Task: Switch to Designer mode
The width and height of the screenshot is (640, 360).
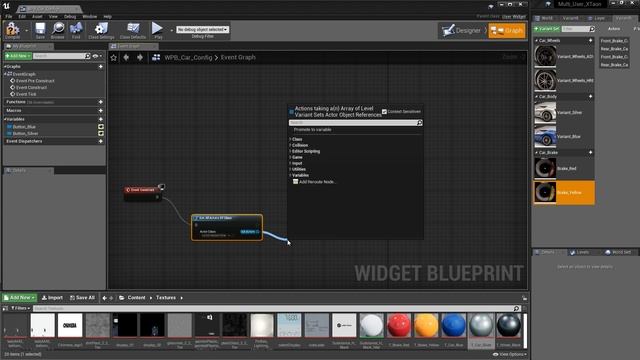Action: point(462,31)
